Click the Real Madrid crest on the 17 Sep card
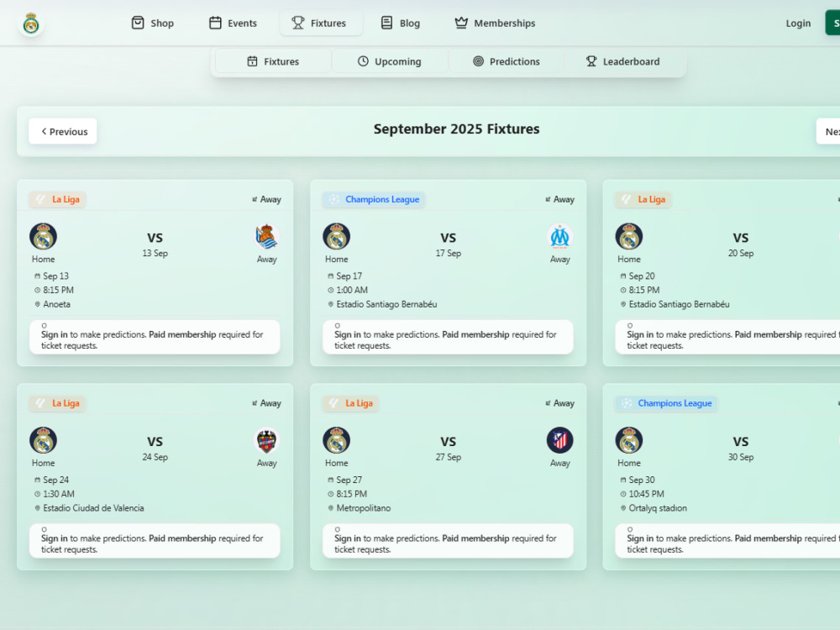This screenshot has height=630, width=840. [x=337, y=236]
